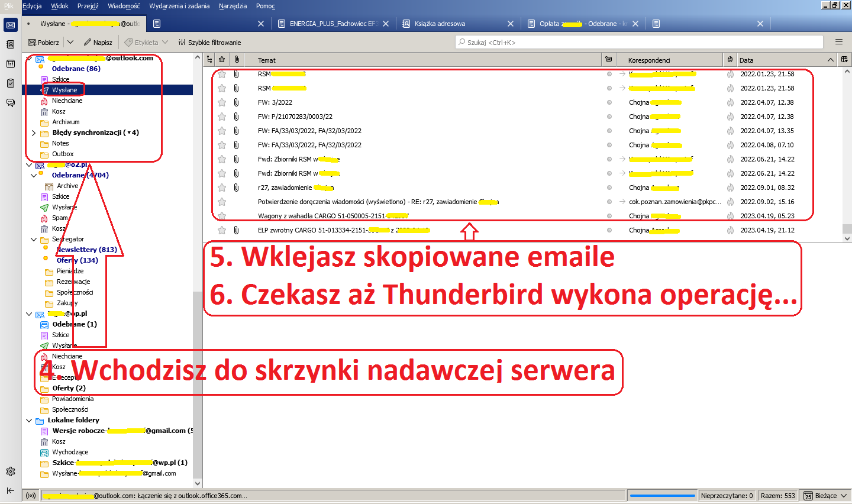852x504 pixels.
Task: Click the outlook.com account mail icon
Action: click(x=40, y=59)
